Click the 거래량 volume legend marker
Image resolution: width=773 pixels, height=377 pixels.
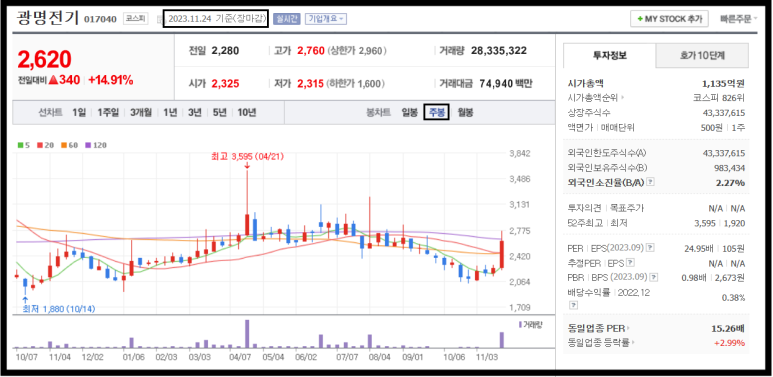[x=520, y=324]
